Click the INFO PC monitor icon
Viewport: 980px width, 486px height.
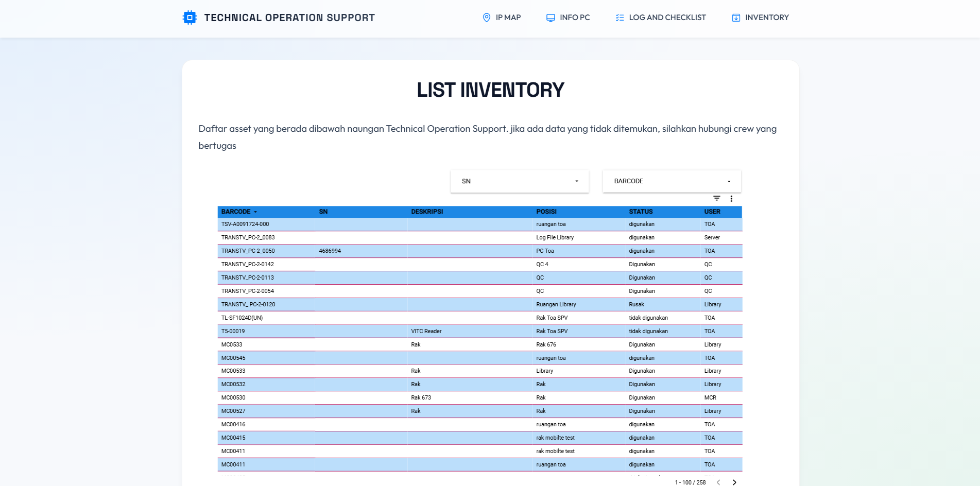click(x=551, y=18)
